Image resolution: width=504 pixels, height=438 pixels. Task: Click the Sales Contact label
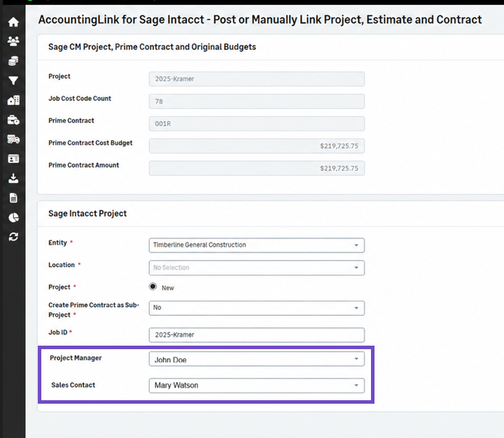73,385
